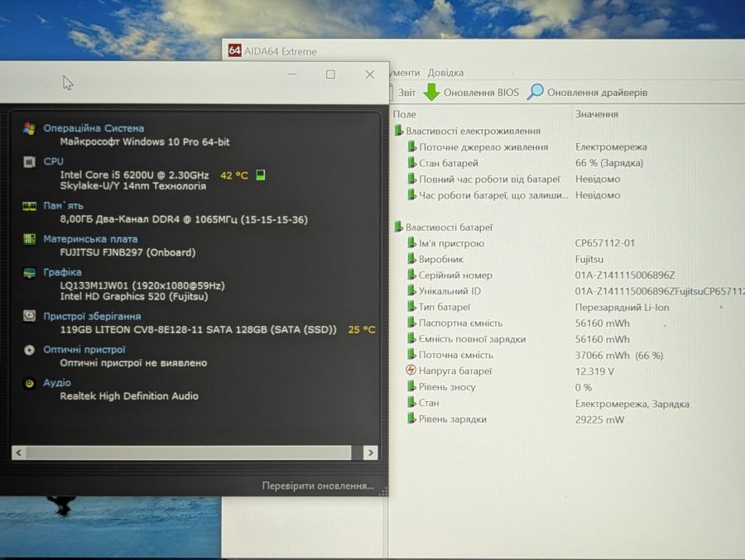The width and height of the screenshot is (745, 560).
Task: Select Властивості батареї group row
Action: (449, 227)
